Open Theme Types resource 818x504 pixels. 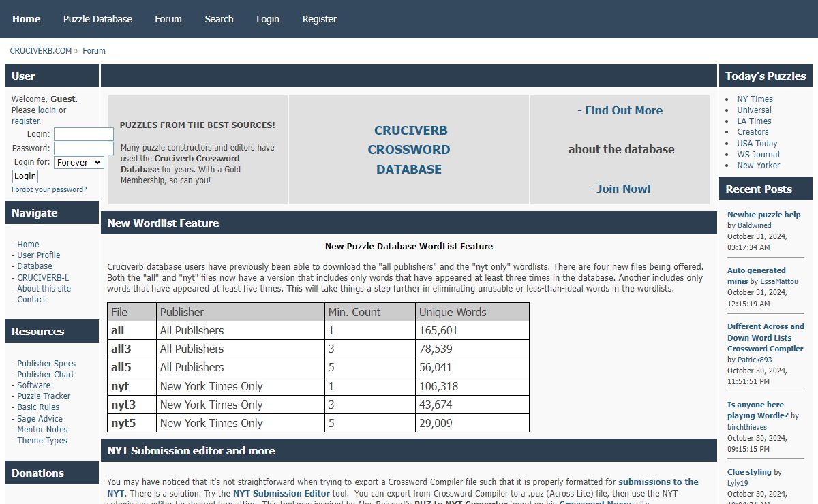point(42,441)
